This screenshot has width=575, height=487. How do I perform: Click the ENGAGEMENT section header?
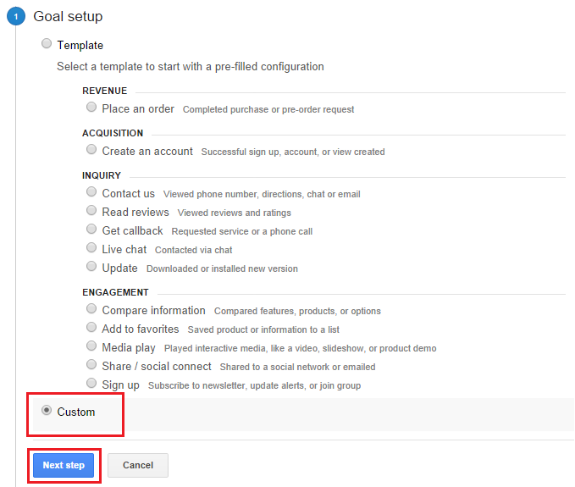point(115,292)
